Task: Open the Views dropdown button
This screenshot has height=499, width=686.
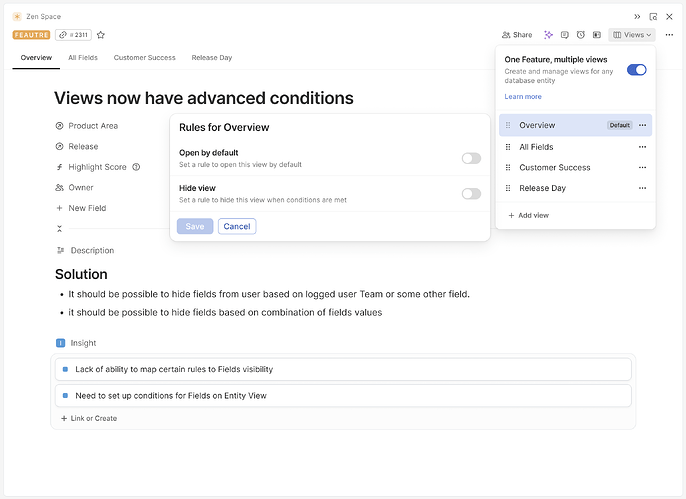Action: (x=632, y=35)
